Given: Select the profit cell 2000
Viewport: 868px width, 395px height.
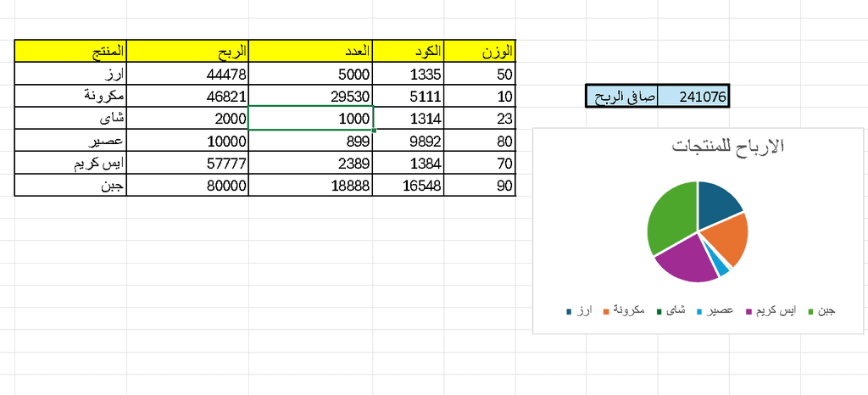Looking at the screenshot, I should [187, 118].
